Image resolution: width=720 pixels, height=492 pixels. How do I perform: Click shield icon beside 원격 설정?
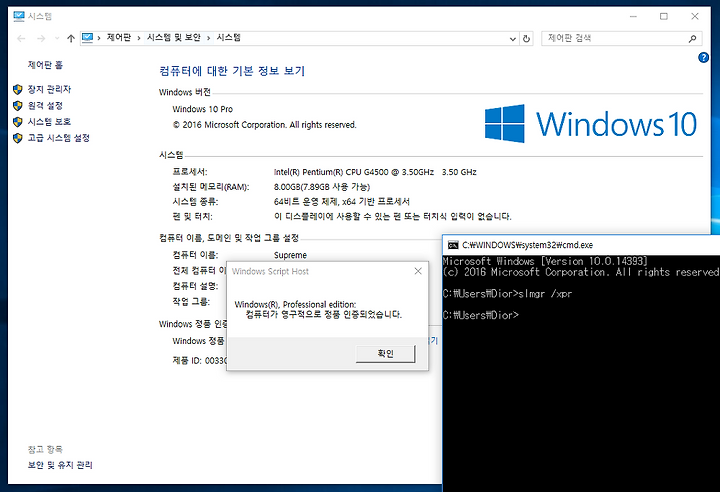17,106
